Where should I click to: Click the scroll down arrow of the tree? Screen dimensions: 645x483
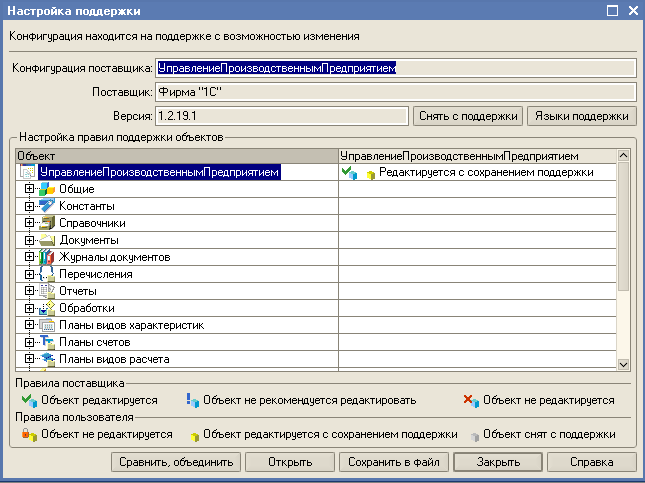[x=623, y=365]
